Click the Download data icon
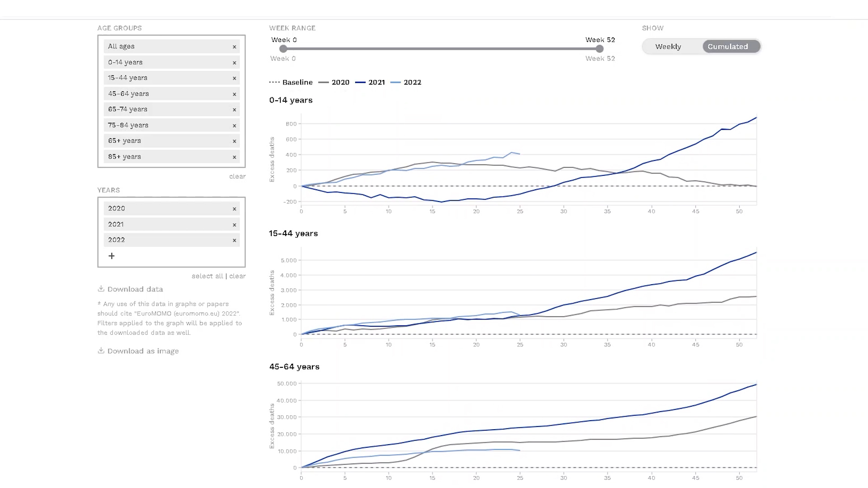 (101, 289)
